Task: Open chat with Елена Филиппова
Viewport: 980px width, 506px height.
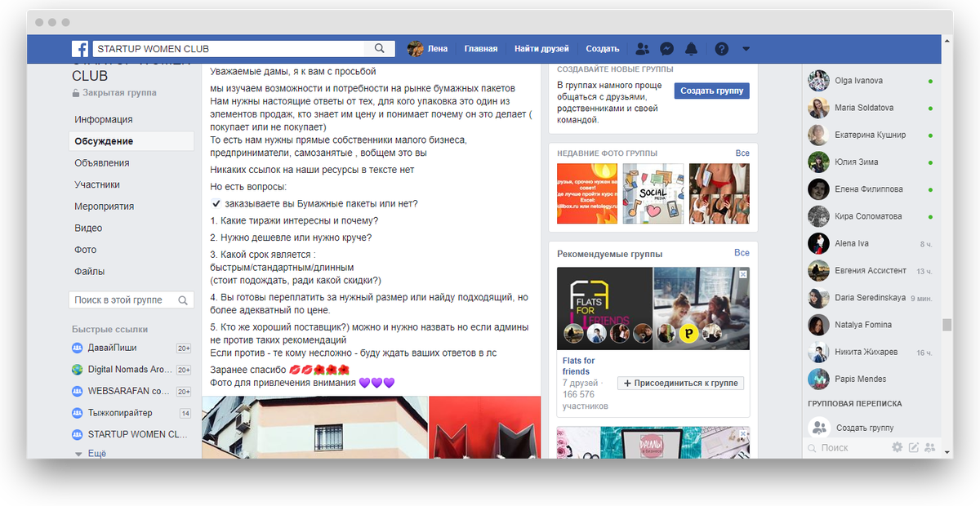Action: click(x=868, y=189)
